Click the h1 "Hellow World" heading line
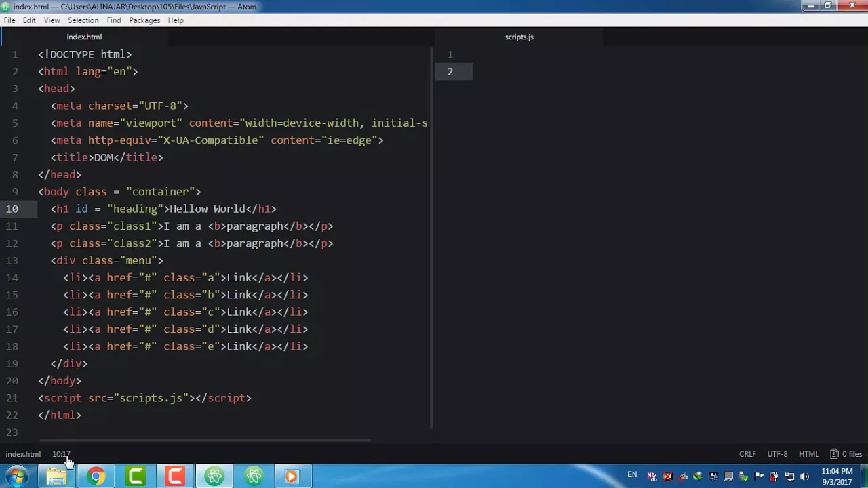 pyautogui.click(x=163, y=209)
